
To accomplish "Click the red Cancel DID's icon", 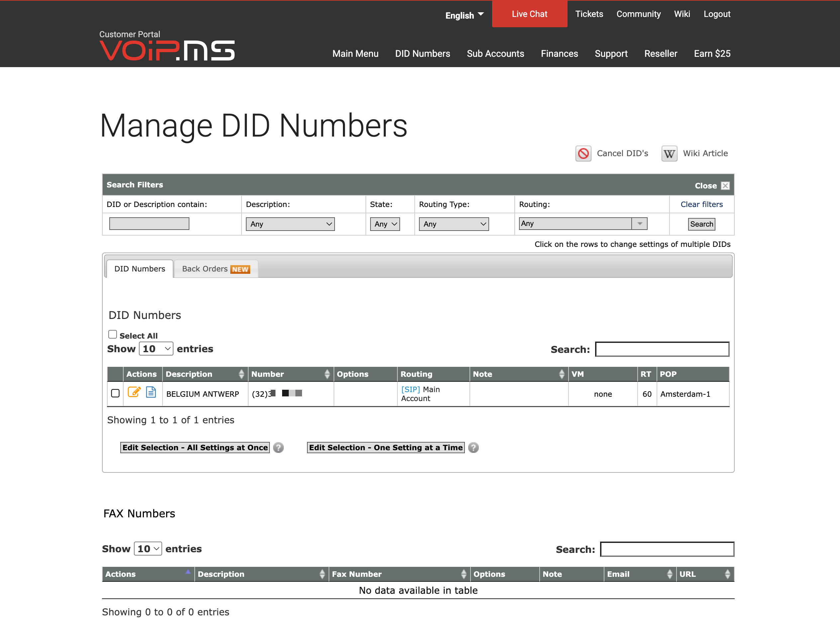I will (x=583, y=154).
